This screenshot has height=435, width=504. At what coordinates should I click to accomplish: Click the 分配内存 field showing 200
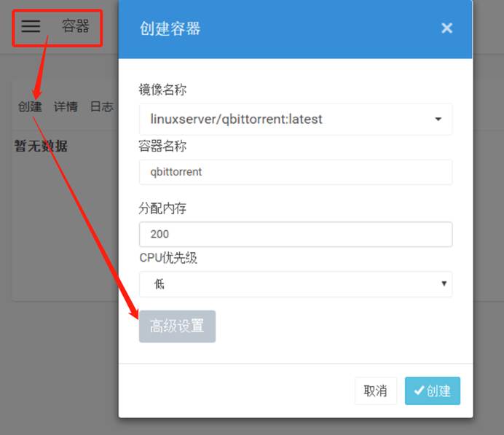pyautogui.click(x=295, y=234)
